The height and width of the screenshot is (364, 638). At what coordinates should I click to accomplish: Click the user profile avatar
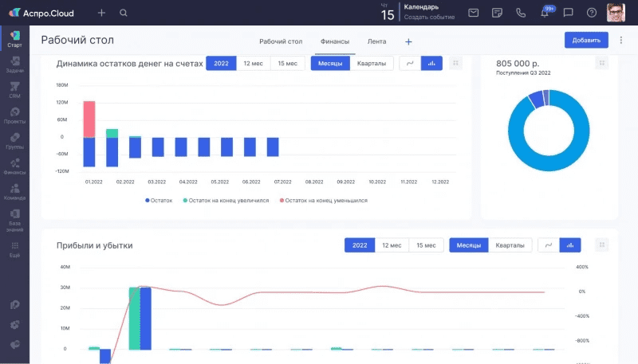(x=616, y=13)
